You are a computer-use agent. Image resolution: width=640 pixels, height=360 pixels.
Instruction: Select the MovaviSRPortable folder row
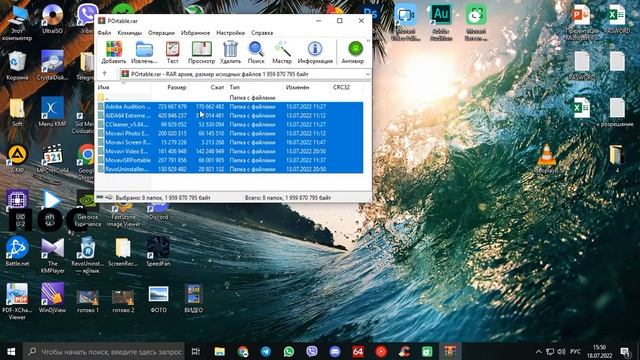click(230, 160)
